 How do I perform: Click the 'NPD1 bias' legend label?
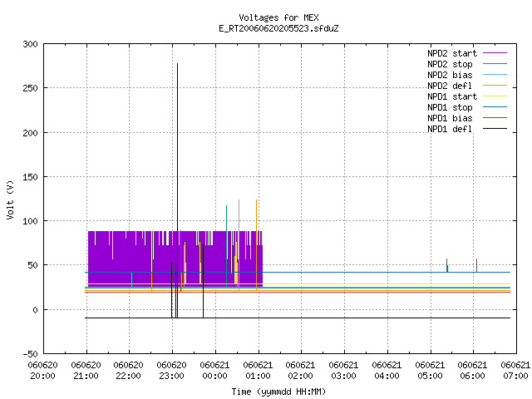coord(450,118)
